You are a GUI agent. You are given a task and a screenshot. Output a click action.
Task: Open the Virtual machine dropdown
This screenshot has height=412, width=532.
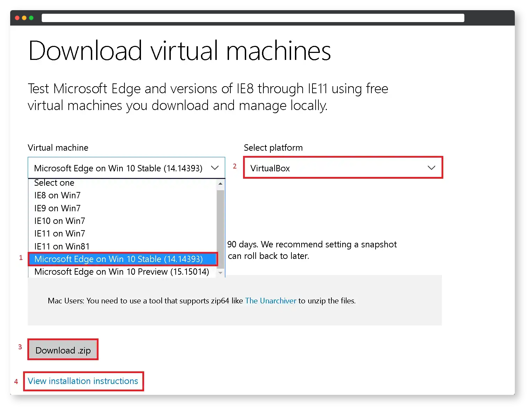click(x=126, y=168)
